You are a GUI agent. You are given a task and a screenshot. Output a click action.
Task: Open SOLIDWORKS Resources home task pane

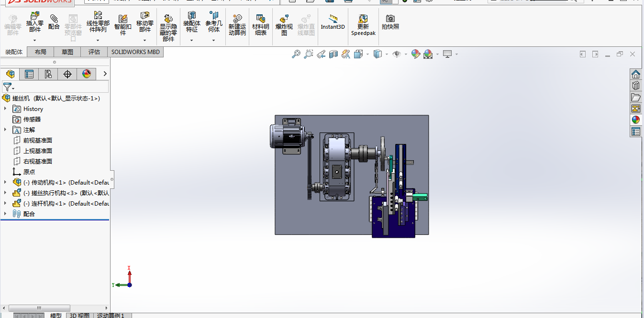point(636,74)
